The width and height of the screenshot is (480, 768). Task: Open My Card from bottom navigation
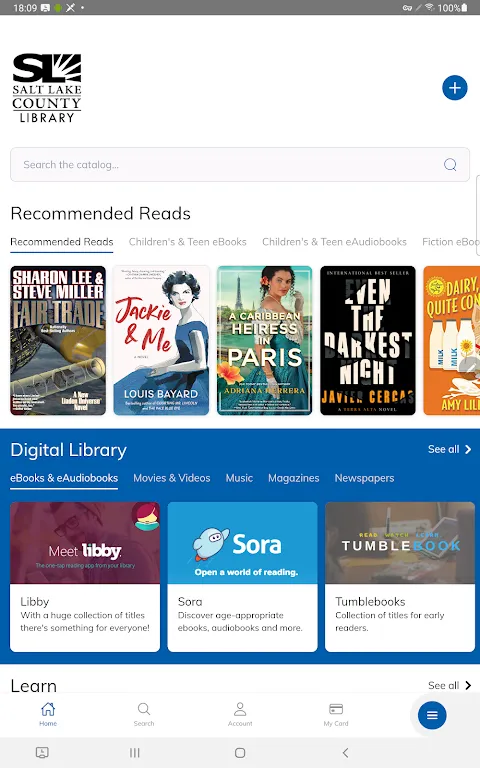[x=336, y=714]
